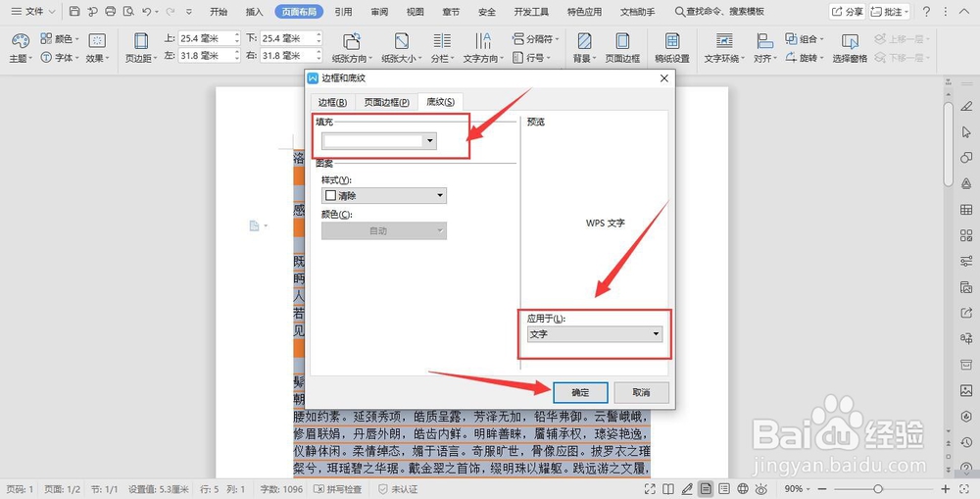Click the zoom in plus icon
This screenshot has height=499, width=980.
tap(945, 489)
